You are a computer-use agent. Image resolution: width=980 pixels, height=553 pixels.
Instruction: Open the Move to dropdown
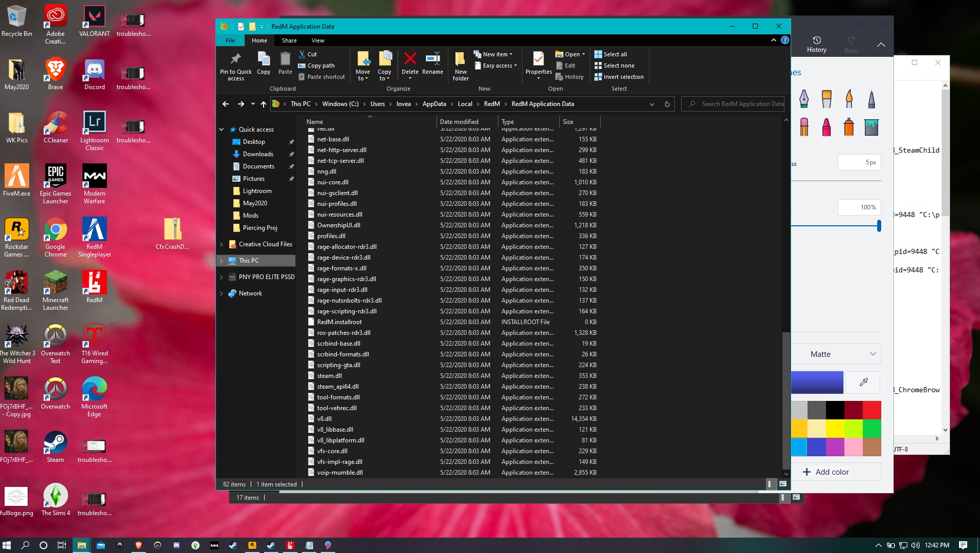tap(363, 66)
